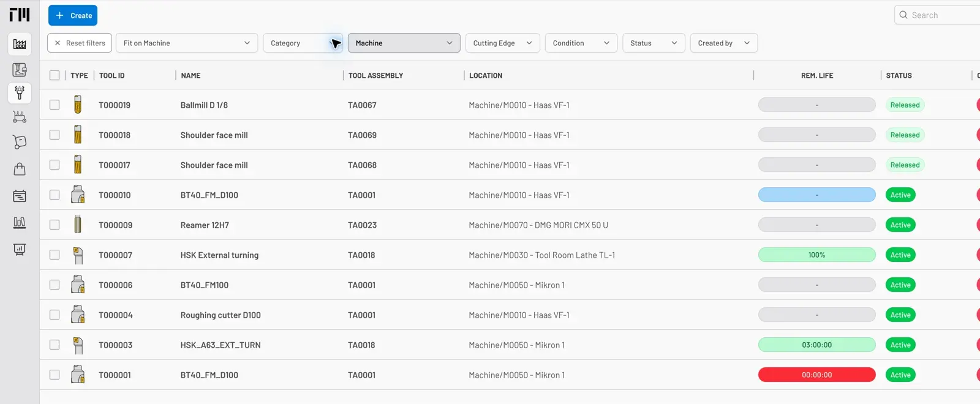Open the presentation chart sidebar icon
The width and height of the screenshot is (980, 404).
point(20,249)
